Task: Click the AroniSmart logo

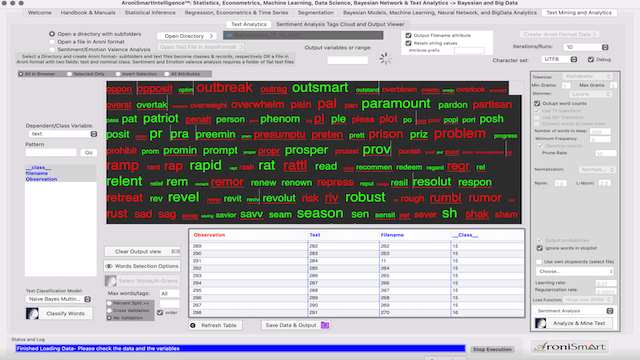Action: coord(570,347)
